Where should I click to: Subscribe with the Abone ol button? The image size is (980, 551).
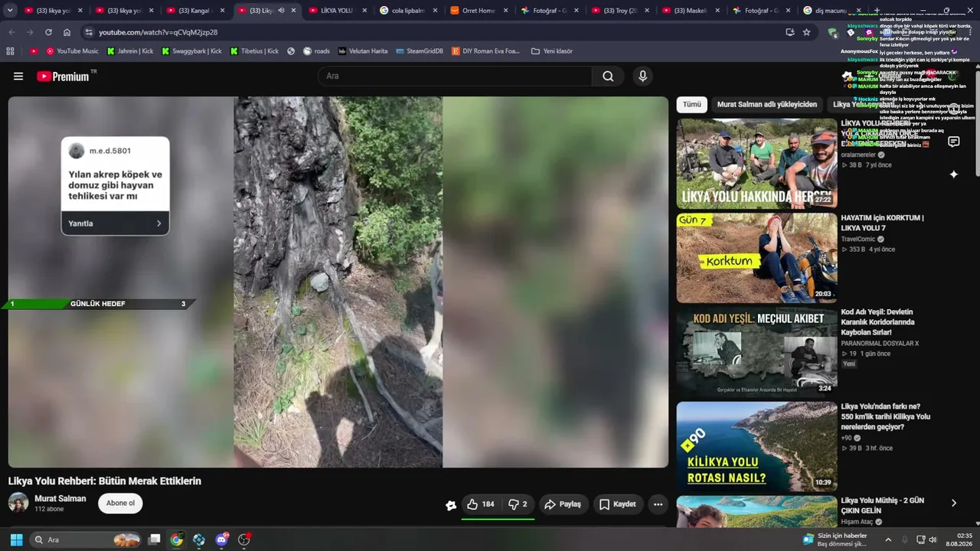pos(120,503)
